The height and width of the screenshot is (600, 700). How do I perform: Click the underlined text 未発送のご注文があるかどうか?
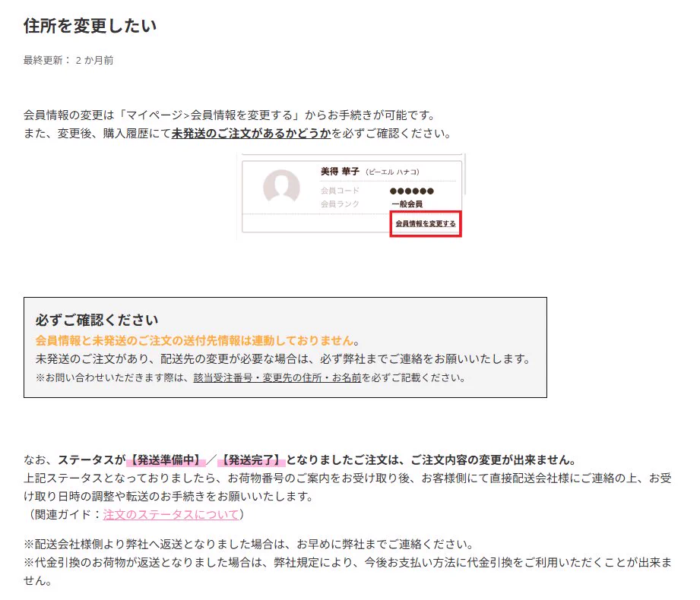click(x=252, y=134)
